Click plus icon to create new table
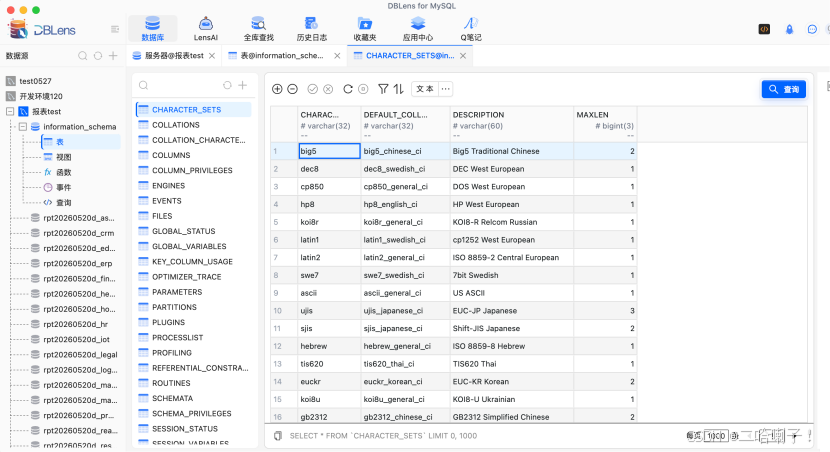This screenshot has width=830, height=452. (242, 85)
